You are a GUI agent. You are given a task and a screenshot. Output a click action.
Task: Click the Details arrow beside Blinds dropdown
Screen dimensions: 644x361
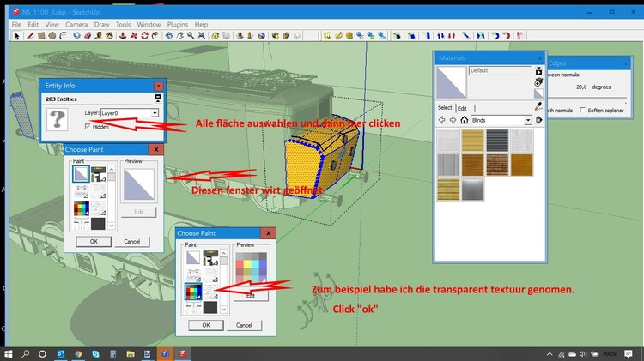538,120
